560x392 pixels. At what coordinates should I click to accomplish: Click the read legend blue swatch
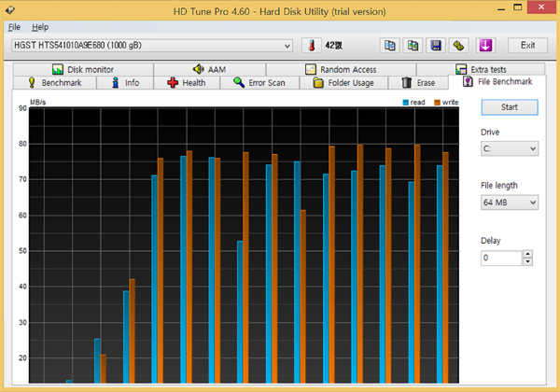click(x=405, y=103)
